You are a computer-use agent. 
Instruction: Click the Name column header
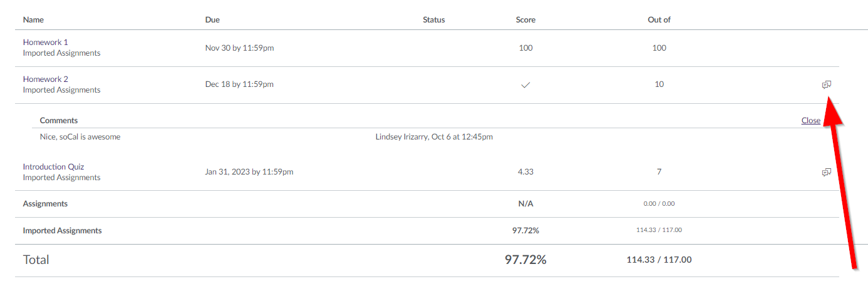pos(34,20)
